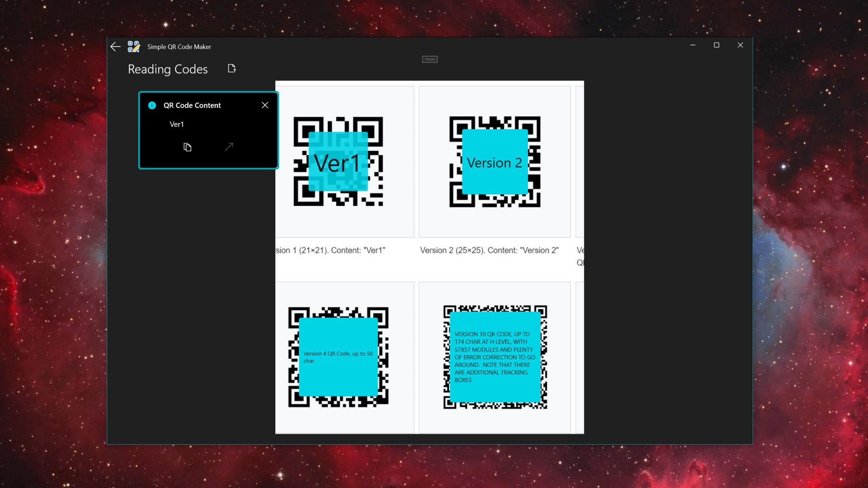868x488 pixels.
Task: Copy the Ver1 content to clipboard
Action: click(187, 147)
